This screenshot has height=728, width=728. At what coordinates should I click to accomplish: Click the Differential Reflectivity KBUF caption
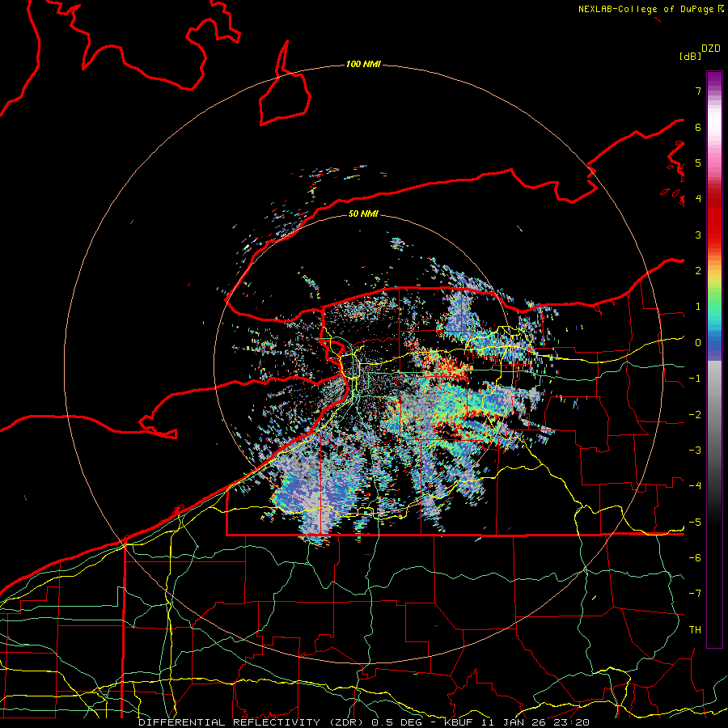(x=364, y=722)
